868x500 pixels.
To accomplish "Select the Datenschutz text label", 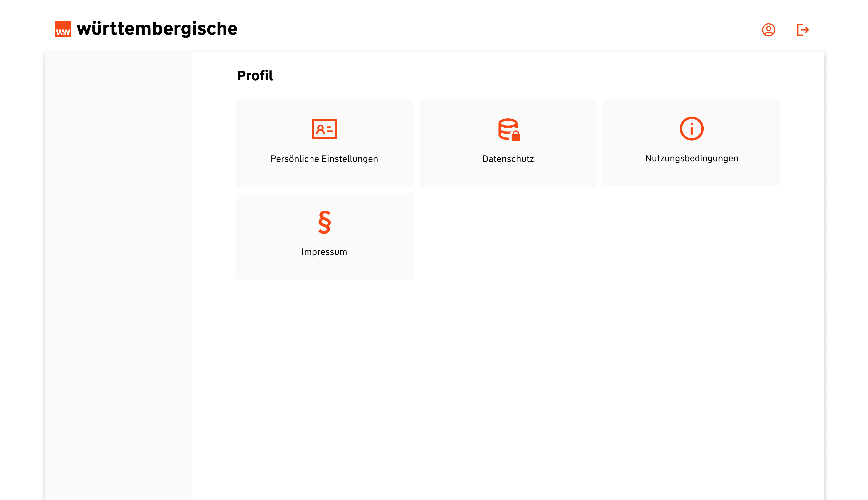I will [x=507, y=159].
